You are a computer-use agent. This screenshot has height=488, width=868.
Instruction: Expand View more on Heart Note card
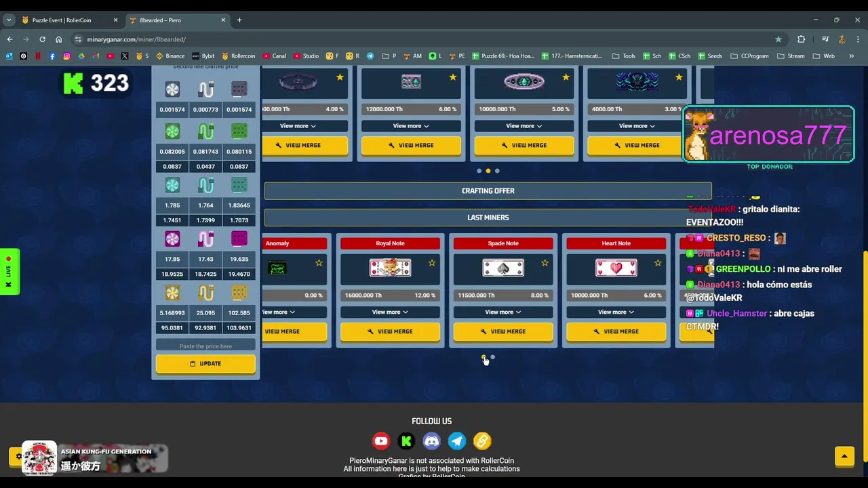616,312
